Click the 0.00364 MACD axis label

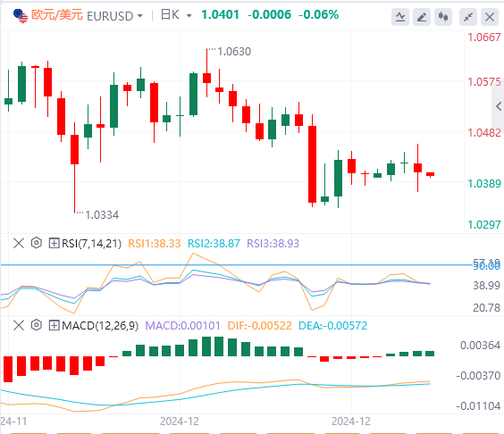click(480, 346)
